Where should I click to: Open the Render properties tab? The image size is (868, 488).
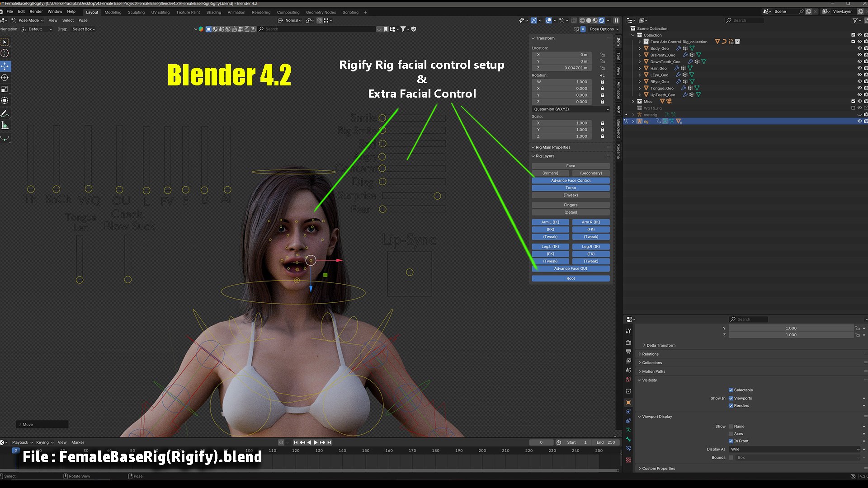coord(628,343)
